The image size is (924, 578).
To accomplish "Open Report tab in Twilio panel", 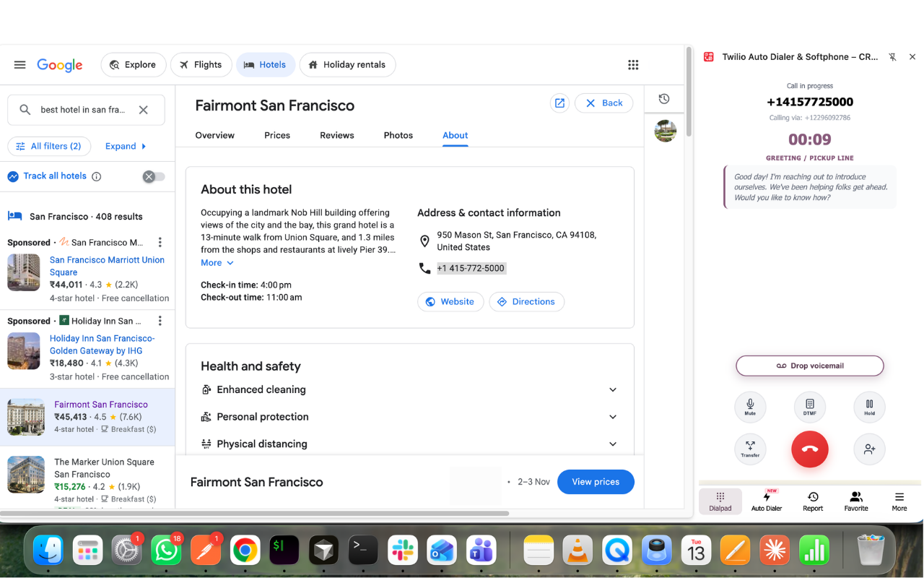I will click(813, 501).
